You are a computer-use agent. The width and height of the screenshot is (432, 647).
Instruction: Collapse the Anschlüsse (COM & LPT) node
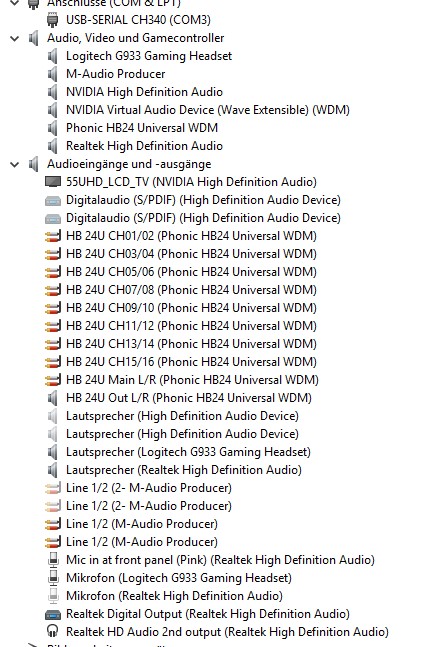[x=14, y=3]
